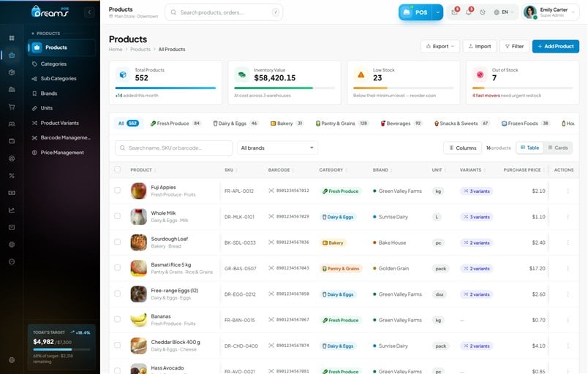Image resolution: width=588 pixels, height=374 pixels.
Task: Check the Bananas row checkbox
Action: tap(117, 319)
